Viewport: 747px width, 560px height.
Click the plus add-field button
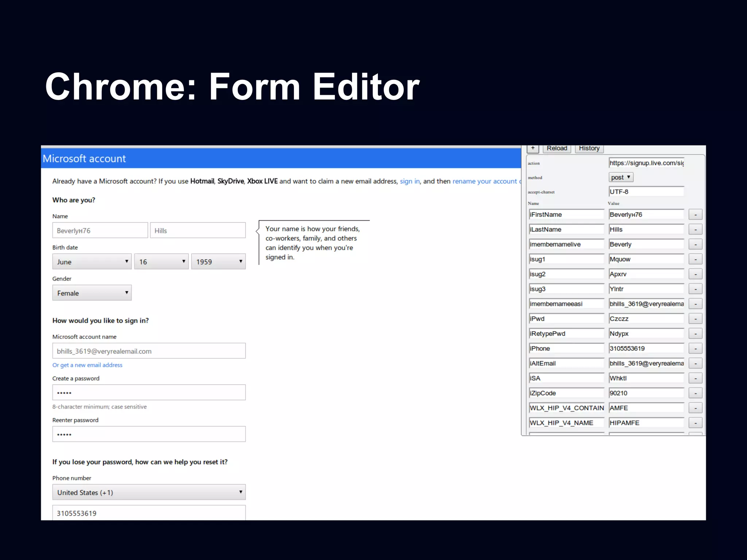coord(533,149)
